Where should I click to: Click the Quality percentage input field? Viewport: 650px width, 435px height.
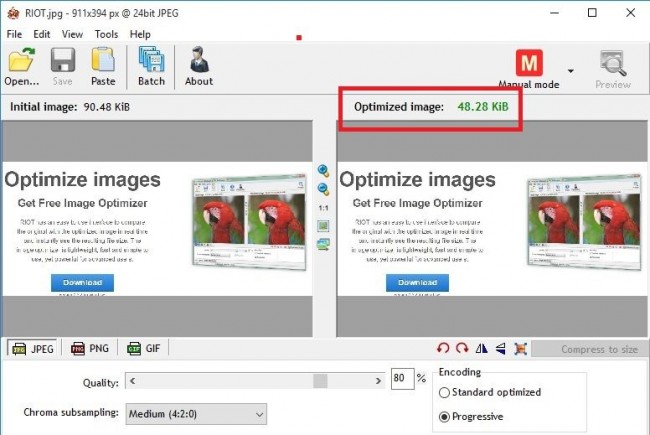tap(401, 380)
